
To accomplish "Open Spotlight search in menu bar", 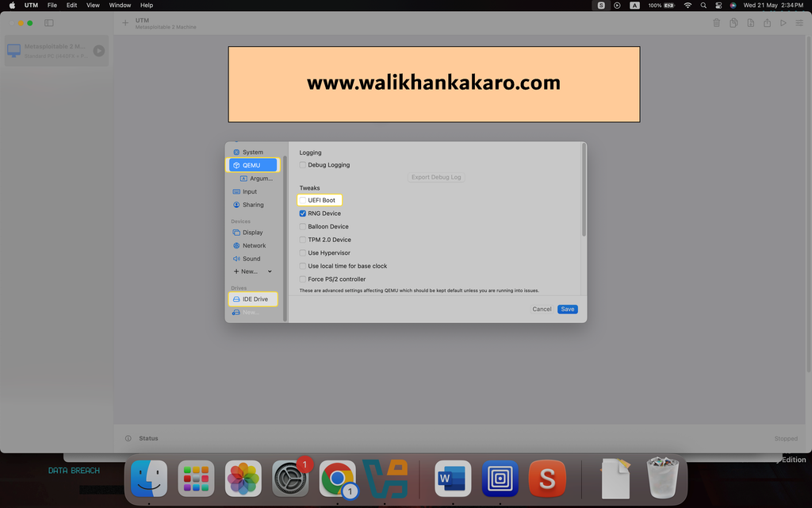I will click(703, 6).
